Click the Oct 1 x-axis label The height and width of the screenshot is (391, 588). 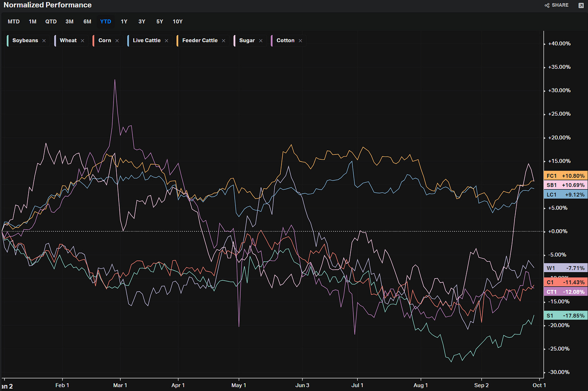click(x=539, y=385)
